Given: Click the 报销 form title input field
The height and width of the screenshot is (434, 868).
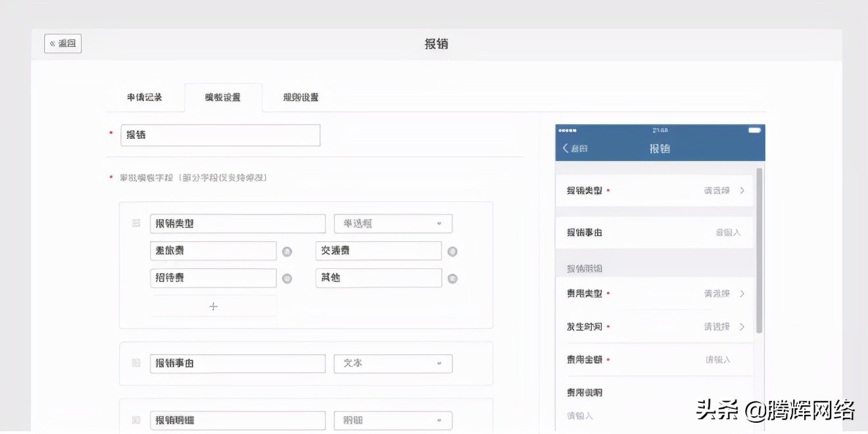Looking at the screenshot, I should [x=220, y=135].
